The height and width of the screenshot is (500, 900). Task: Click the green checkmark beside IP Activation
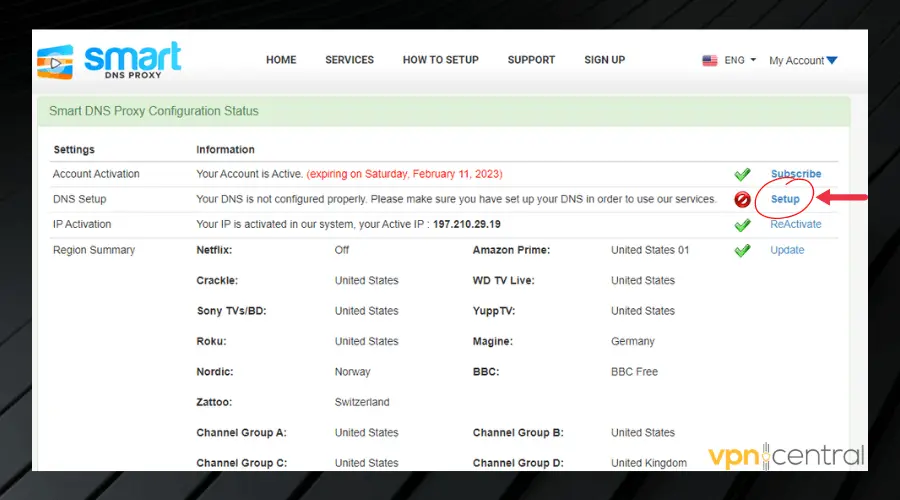[x=742, y=225]
